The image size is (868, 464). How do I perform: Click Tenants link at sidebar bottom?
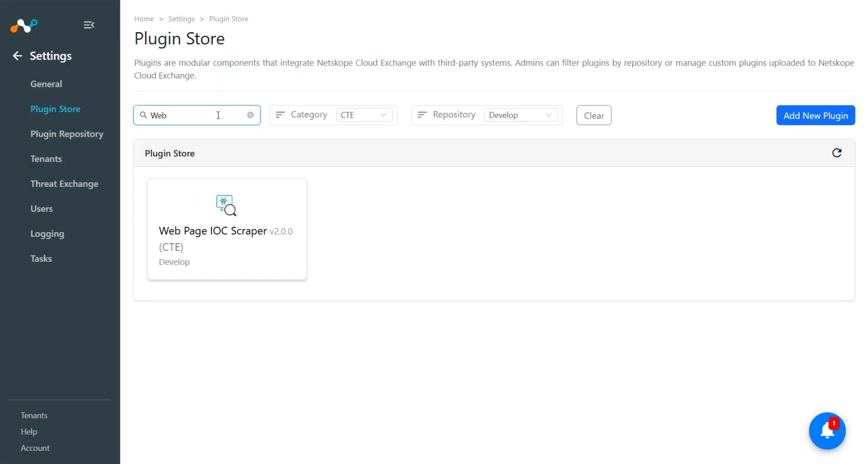(x=34, y=415)
